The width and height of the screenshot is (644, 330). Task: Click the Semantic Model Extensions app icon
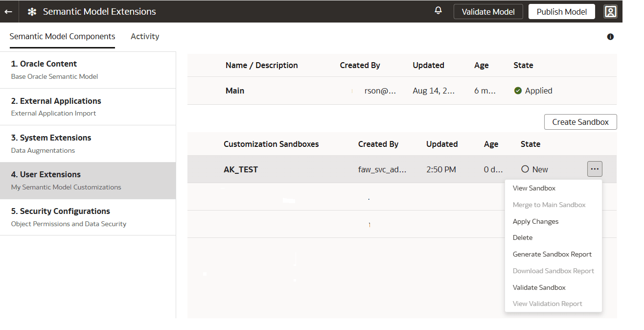tap(31, 11)
